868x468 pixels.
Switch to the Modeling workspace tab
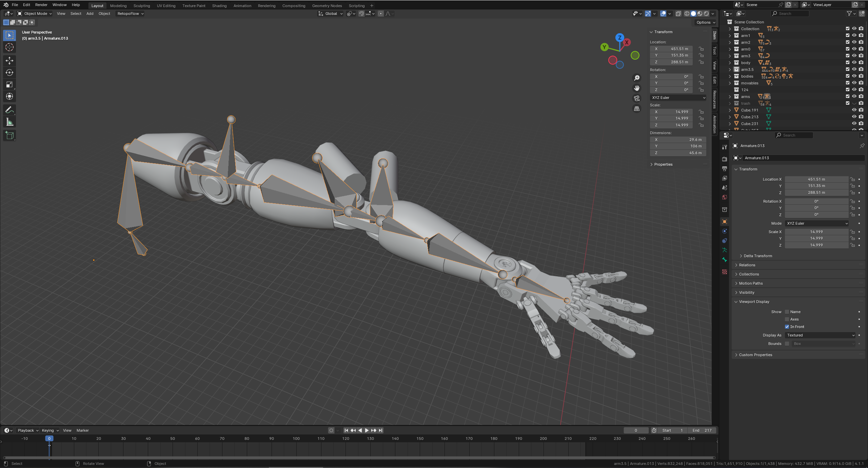[118, 6]
